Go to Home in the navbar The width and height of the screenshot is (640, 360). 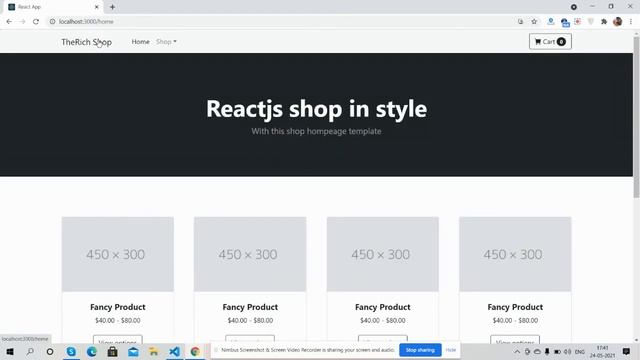(x=140, y=42)
